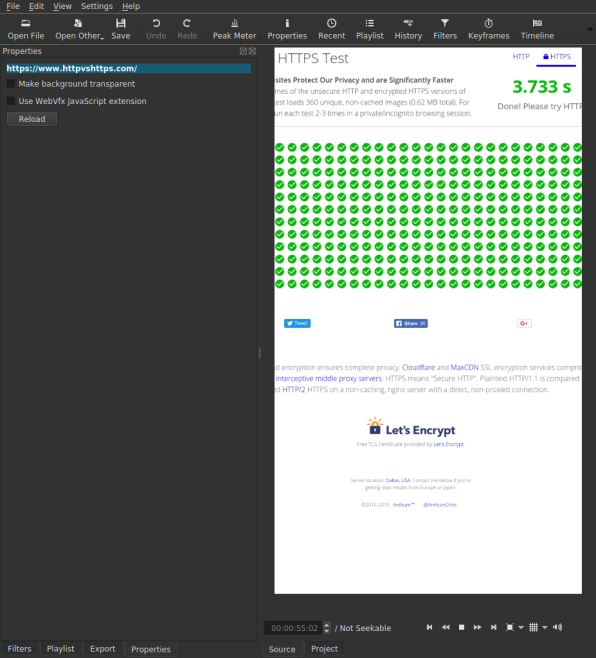Expand the zoom level dropdown arrow
The image size is (596, 658).
click(521, 627)
